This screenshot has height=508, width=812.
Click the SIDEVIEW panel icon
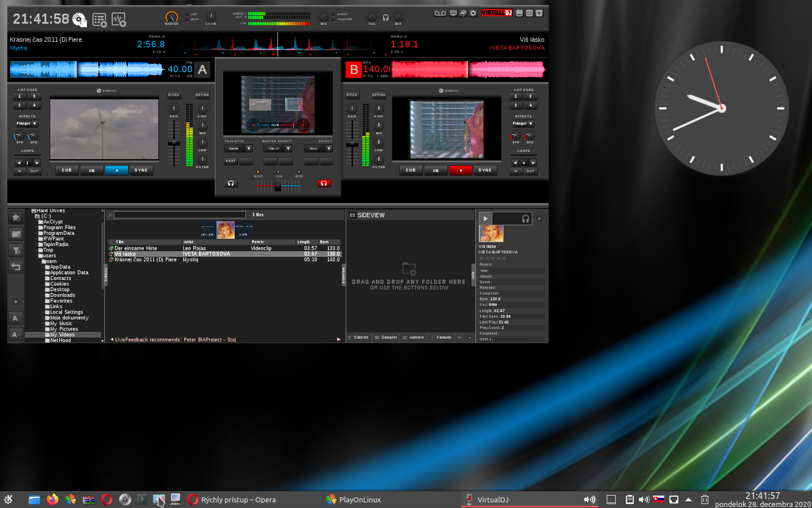(352, 215)
